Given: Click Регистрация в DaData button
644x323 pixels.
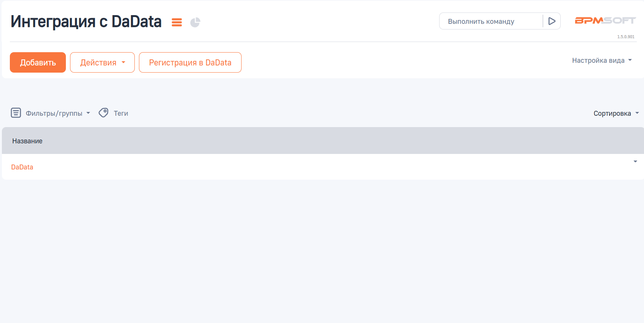Looking at the screenshot, I should tap(190, 62).
